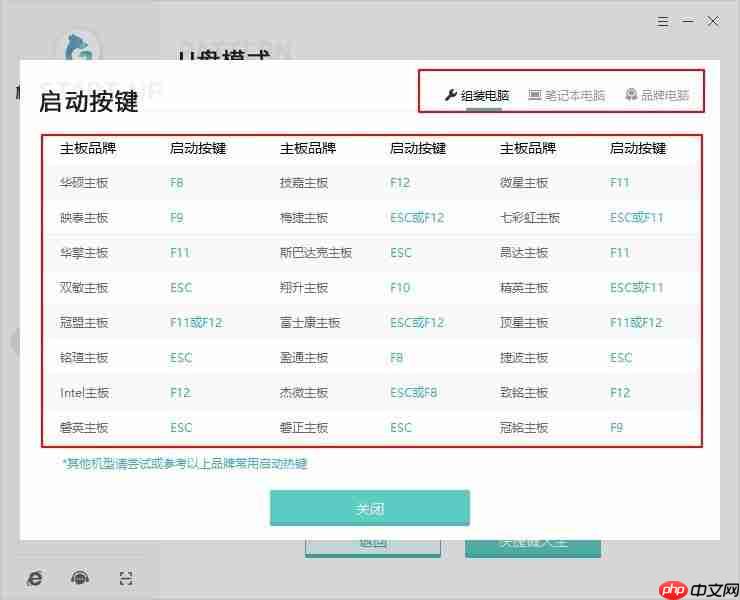Click the 盈通主板 cell
The height and width of the screenshot is (600, 740).
[303, 357]
